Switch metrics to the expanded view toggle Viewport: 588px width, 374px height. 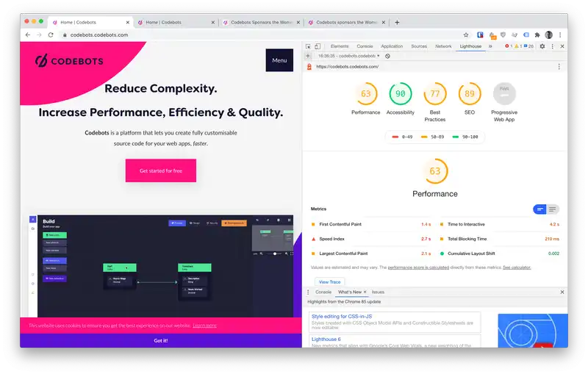[x=553, y=209]
